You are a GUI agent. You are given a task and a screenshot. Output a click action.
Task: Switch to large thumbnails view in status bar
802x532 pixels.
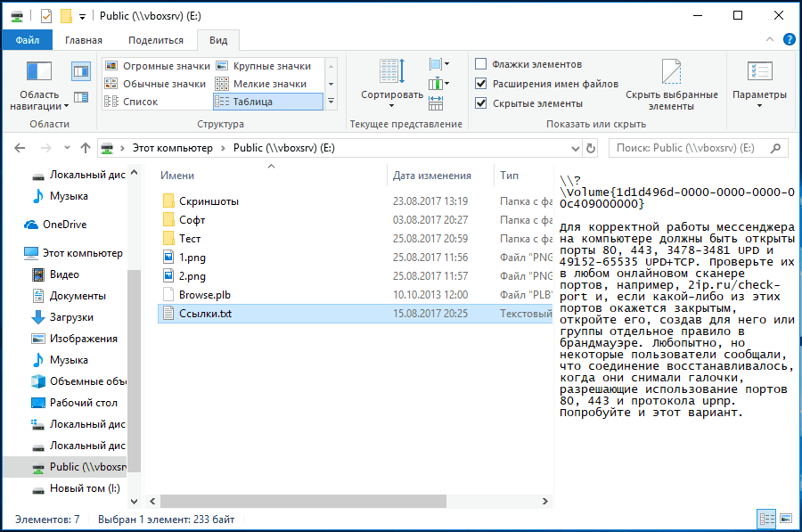click(x=785, y=519)
